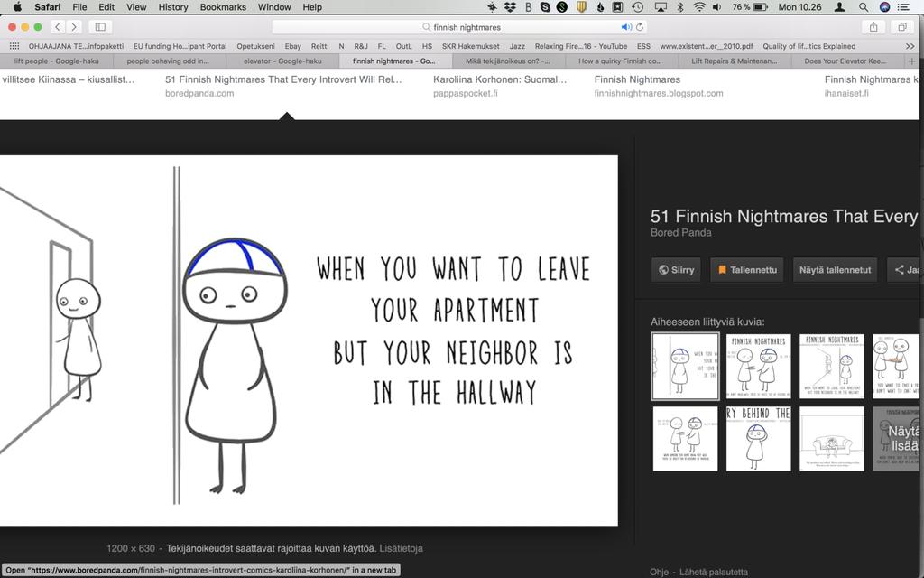Open the Safari application menu
Image resolution: width=924 pixels, height=578 pixels.
(47, 7)
